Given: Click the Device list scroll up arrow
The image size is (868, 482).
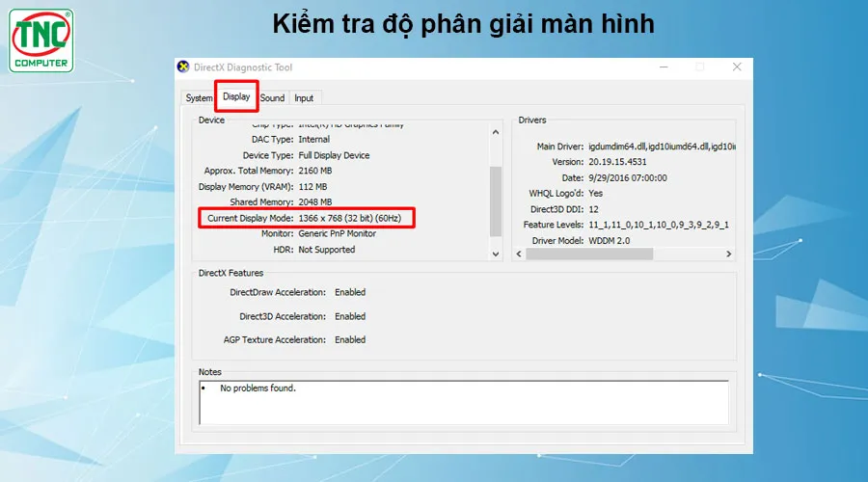Looking at the screenshot, I should [x=496, y=132].
